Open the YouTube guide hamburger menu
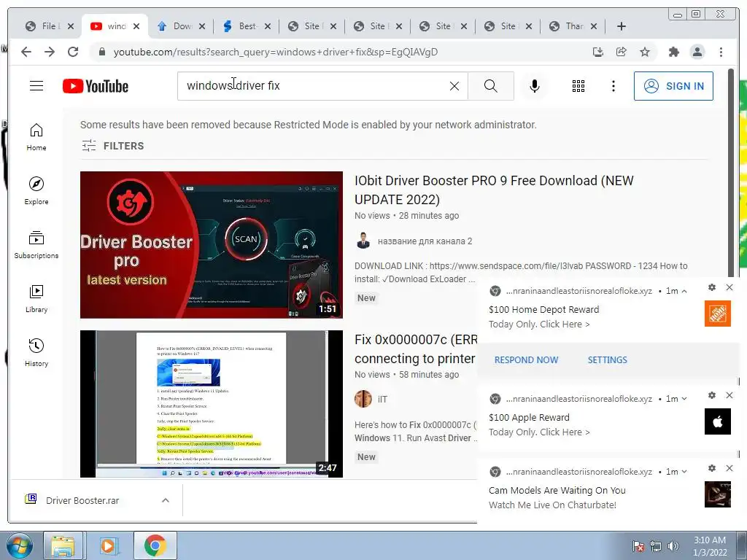The height and width of the screenshot is (560, 747). 36,86
